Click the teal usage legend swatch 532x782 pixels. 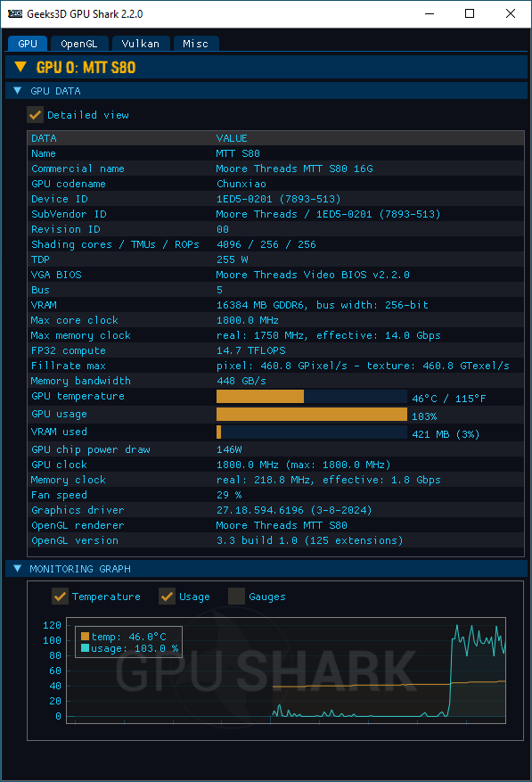[85, 648]
